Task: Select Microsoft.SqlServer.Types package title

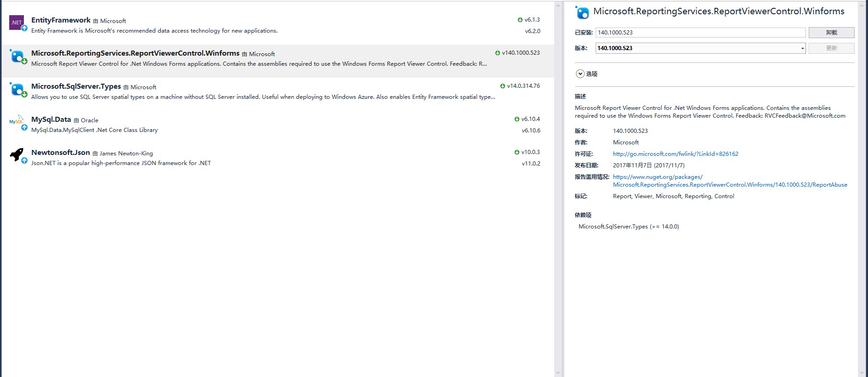Action: pos(76,86)
